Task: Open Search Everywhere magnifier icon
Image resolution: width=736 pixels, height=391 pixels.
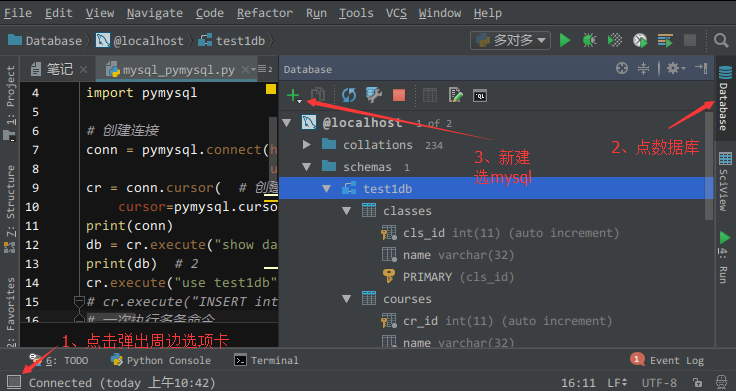Action: (x=721, y=40)
